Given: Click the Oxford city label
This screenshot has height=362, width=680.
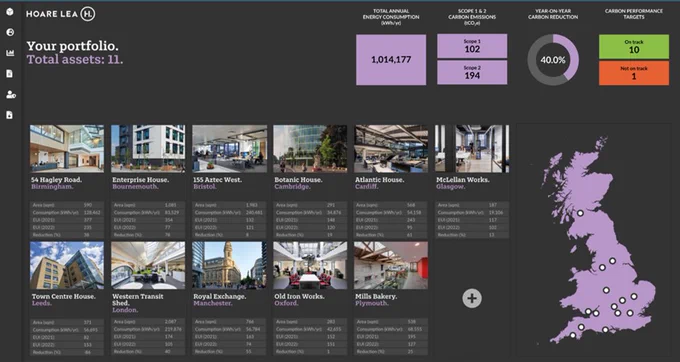Looking at the screenshot, I should click(287, 303).
